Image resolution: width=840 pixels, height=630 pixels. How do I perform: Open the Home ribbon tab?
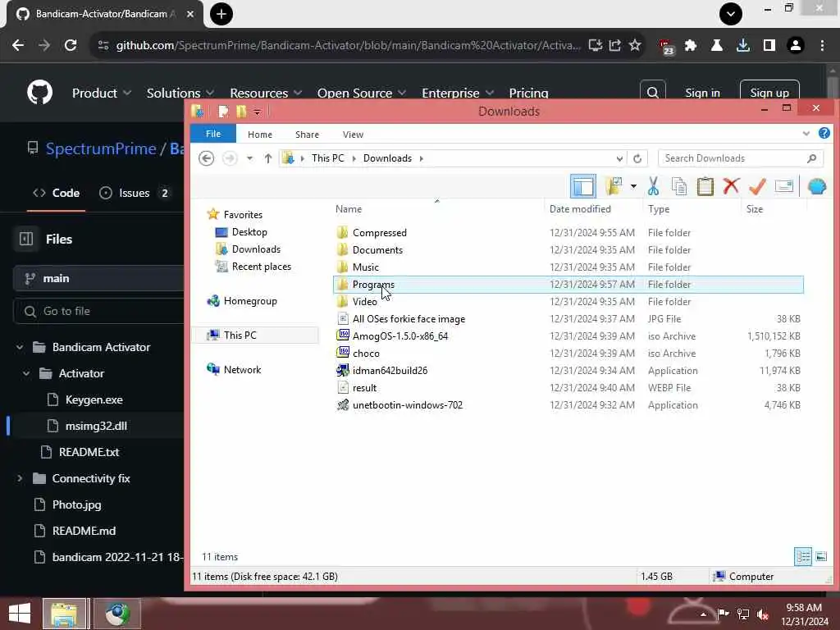(x=260, y=135)
